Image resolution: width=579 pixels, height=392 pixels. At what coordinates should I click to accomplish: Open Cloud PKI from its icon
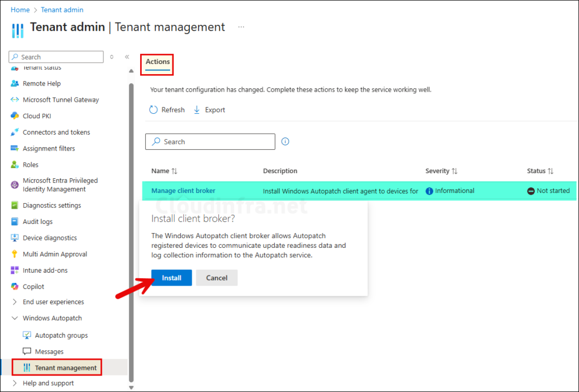15,116
